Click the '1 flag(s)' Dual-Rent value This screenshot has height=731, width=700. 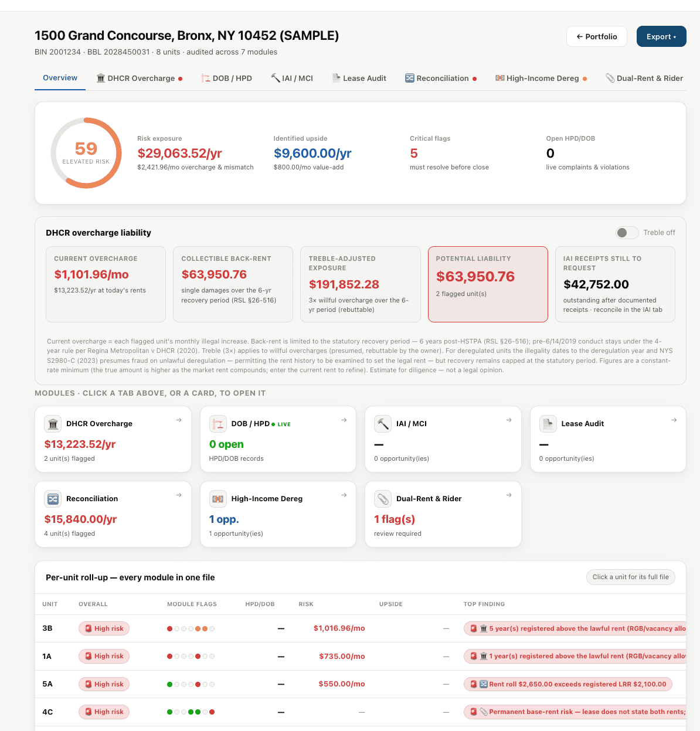395,519
